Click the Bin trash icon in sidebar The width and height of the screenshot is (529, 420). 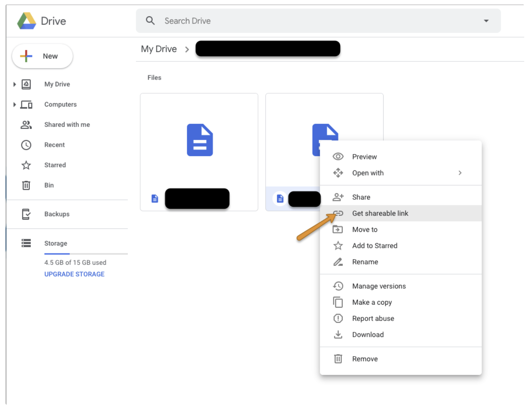click(26, 185)
